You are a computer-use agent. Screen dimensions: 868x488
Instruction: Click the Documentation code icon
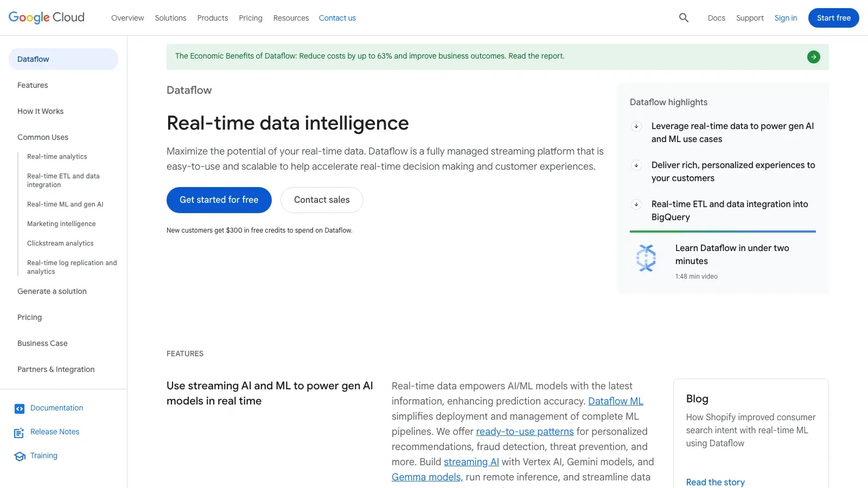pos(20,409)
